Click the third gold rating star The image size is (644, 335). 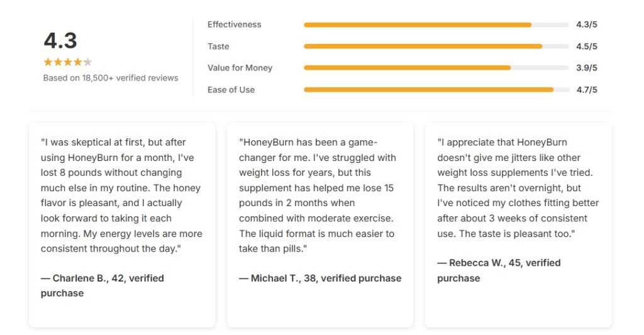click(68, 62)
